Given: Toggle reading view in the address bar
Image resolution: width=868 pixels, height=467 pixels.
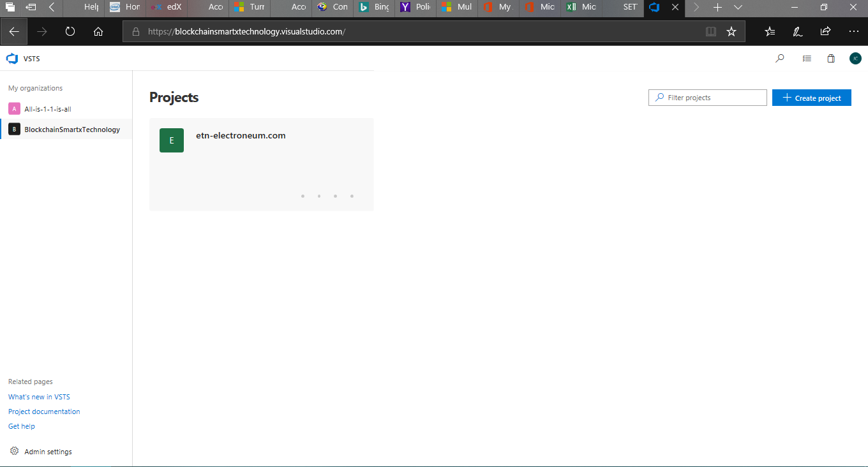Looking at the screenshot, I should (x=711, y=31).
